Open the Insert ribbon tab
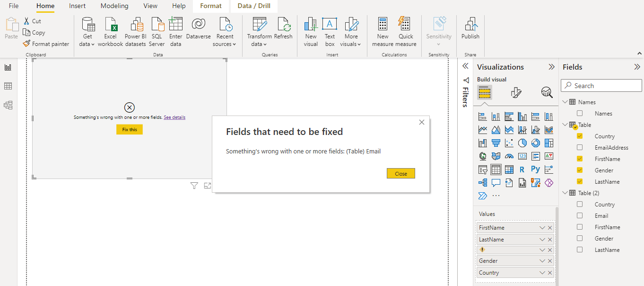Viewport: 644px width, 286px height. click(x=78, y=6)
